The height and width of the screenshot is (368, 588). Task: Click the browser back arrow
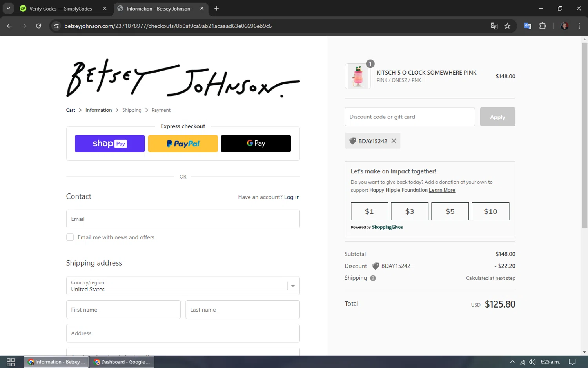click(9, 26)
